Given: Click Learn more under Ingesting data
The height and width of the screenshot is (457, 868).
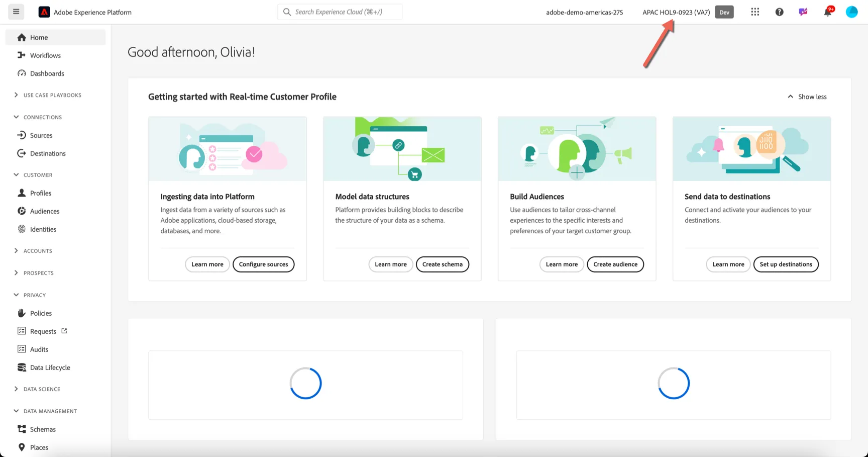Looking at the screenshot, I should [x=207, y=264].
